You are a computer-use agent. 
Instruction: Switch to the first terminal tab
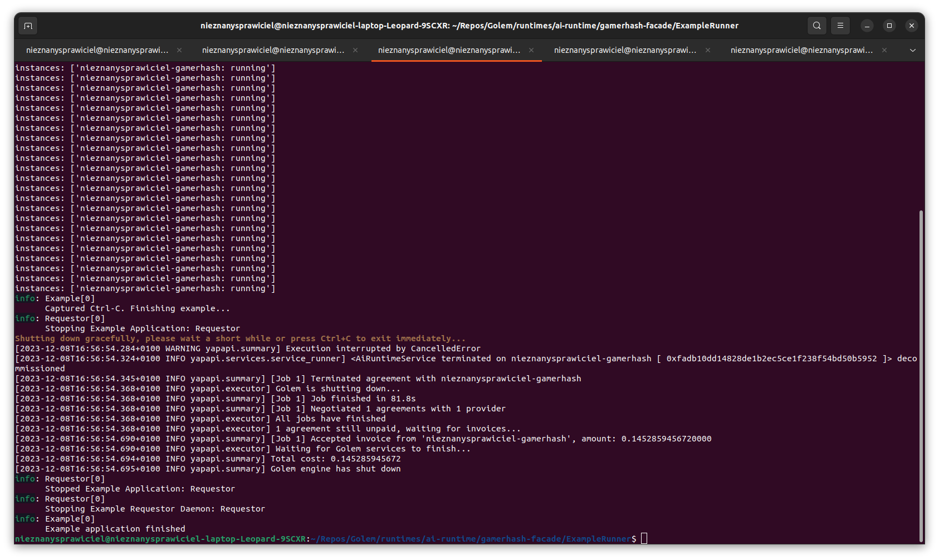coord(97,50)
